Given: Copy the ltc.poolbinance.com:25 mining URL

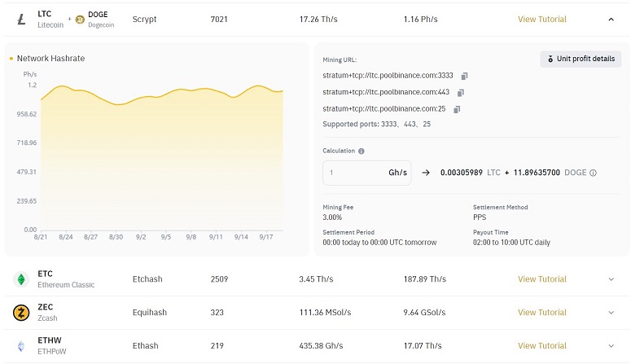Looking at the screenshot, I should click(457, 109).
